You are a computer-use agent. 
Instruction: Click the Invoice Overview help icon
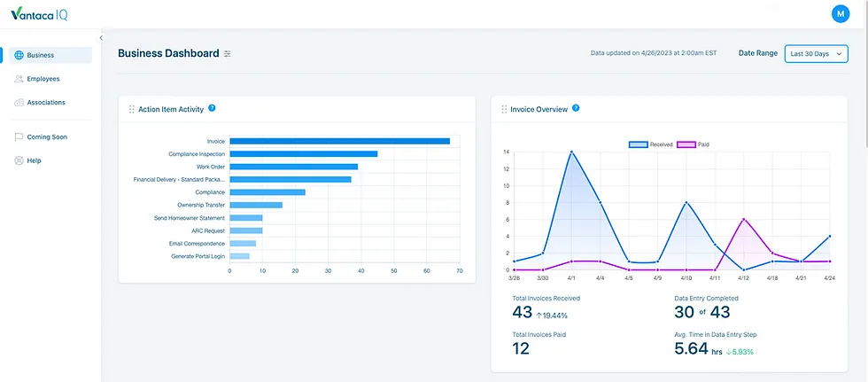(x=576, y=108)
